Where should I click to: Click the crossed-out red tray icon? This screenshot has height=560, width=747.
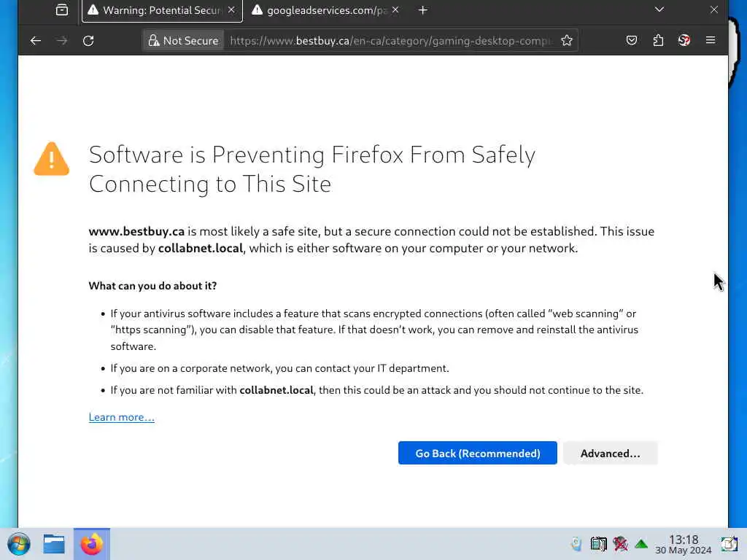(620, 544)
